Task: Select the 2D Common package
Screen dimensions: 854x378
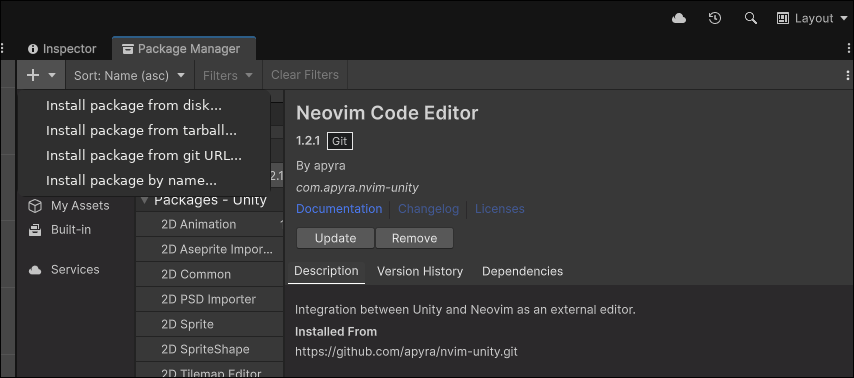Action: click(x=210, y=275)
